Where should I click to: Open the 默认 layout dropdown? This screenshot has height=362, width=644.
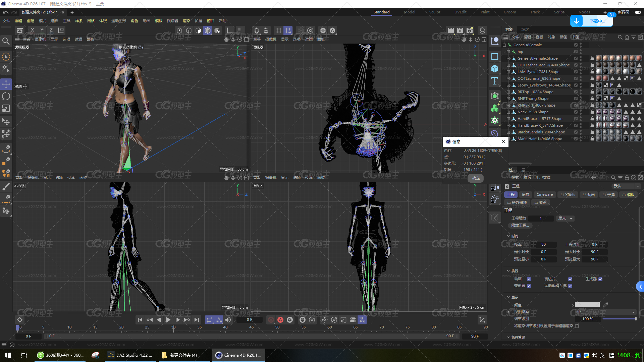click(626, 186)
